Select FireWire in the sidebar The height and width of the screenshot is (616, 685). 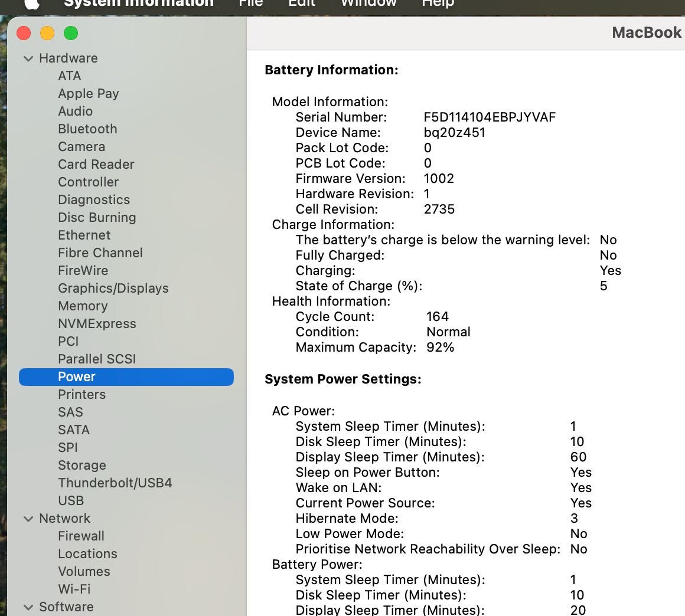click(83, 271)
